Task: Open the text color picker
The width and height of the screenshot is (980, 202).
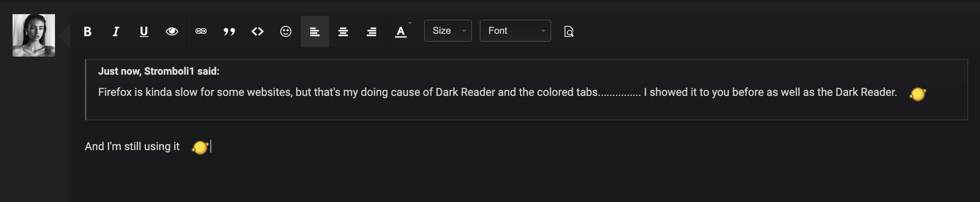Action: pyautogui.click(x=400, y=31)
